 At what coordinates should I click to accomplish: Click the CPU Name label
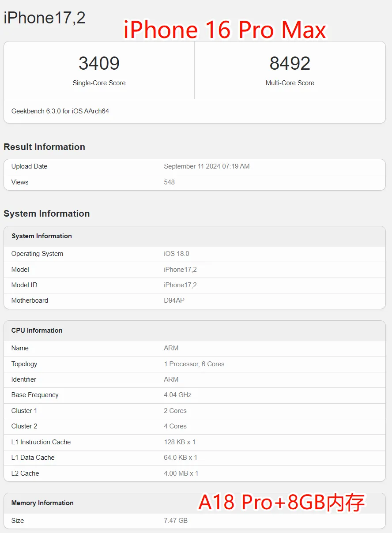pyautogui.click(x=20, y=348)
